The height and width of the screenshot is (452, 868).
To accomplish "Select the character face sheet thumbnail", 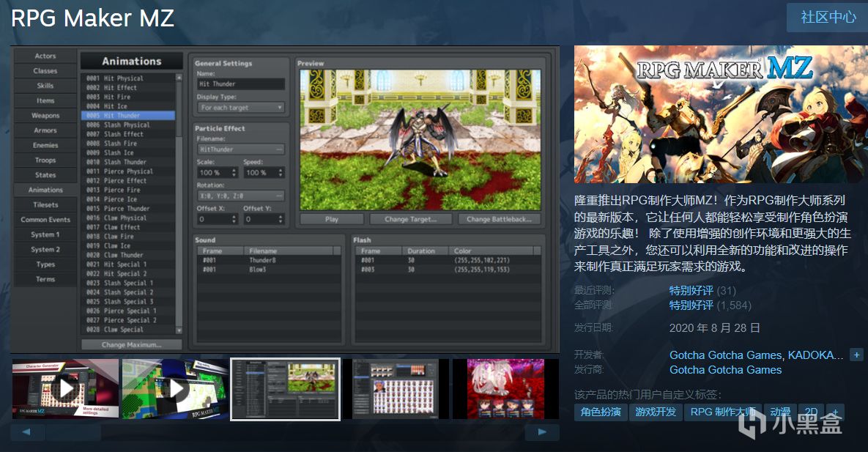I will pyautogui.click(x=395, y=389).
